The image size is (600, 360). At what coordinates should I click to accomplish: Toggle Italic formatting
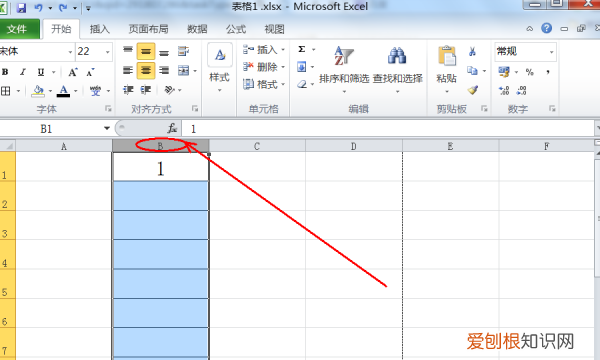[x=23, y=72]
